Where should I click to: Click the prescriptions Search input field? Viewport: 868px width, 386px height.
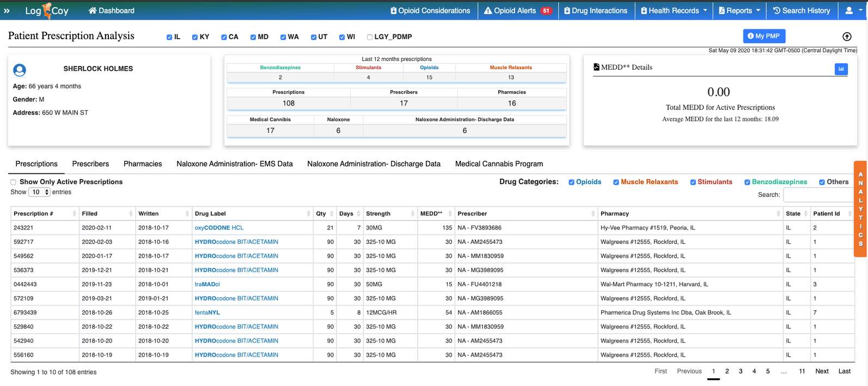click(x=818, y=195)
